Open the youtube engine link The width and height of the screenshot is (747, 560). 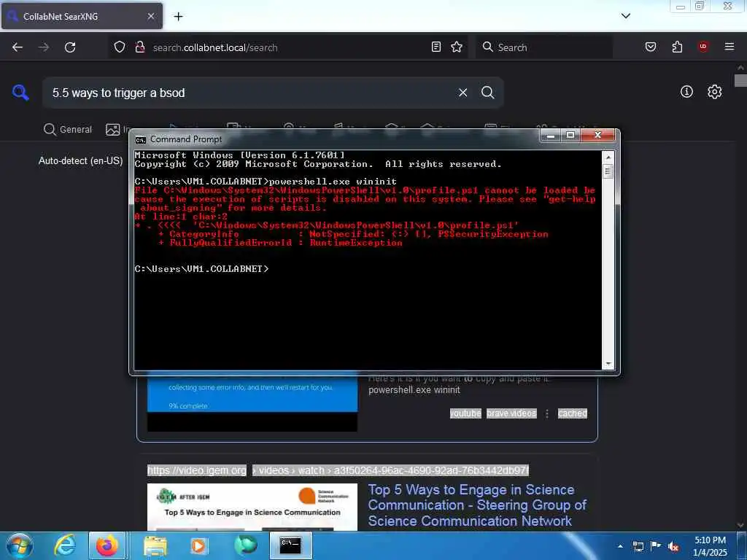pos(465,413)
